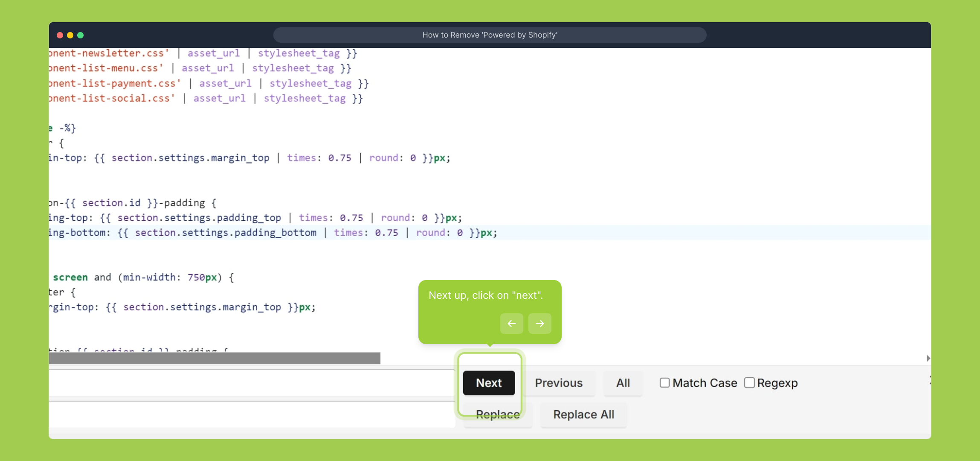Focus the search text input field
The width and height of the screenshot is (980, 461).
(252, 383)
